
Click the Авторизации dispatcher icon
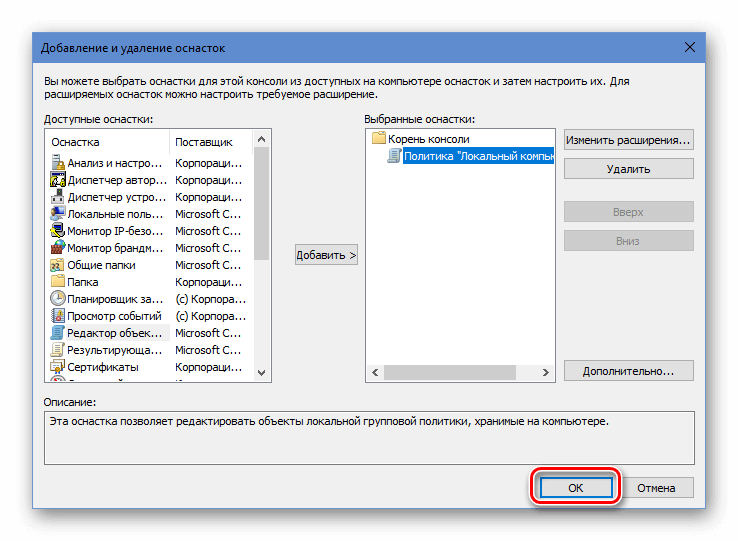pyautogui.click(x=57, y=180)
